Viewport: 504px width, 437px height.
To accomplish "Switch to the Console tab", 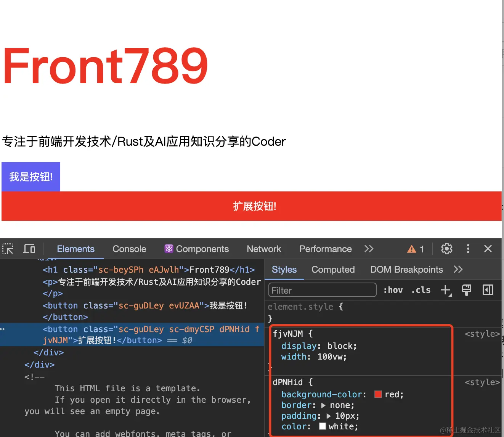I will coord(129,249).
